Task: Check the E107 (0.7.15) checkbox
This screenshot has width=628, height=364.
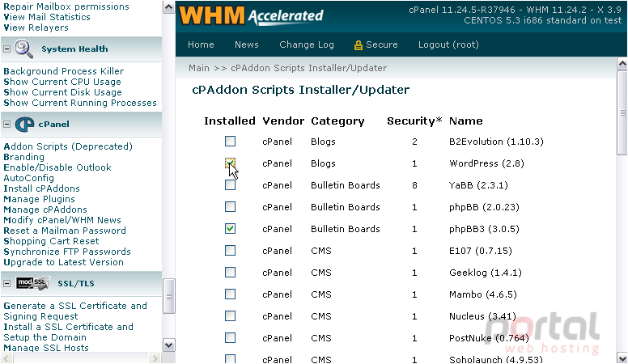Action: (x=231, y=251)
